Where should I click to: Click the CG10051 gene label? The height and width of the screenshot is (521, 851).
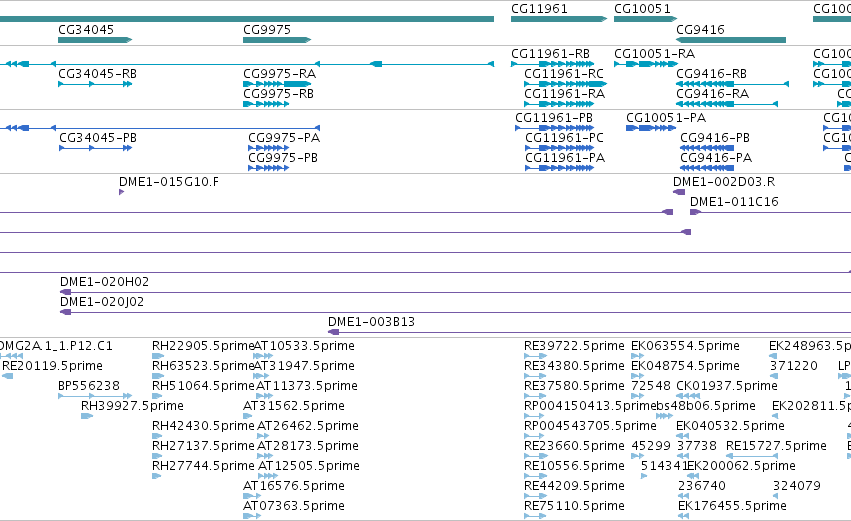click(643, 9)
